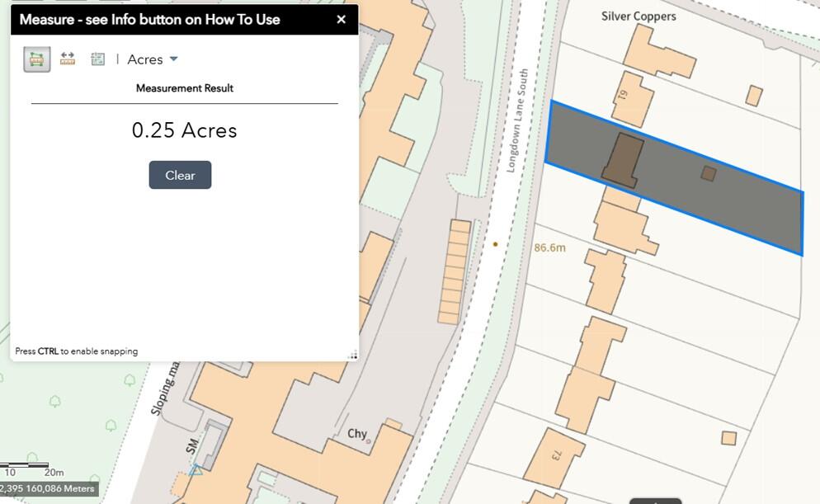Click the 86.6m spot height label

549,247
